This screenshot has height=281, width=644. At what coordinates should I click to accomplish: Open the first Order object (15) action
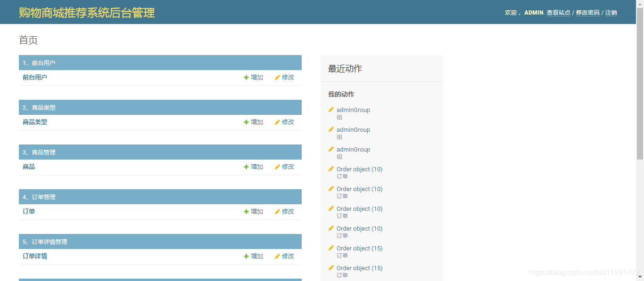click(359, 248)
